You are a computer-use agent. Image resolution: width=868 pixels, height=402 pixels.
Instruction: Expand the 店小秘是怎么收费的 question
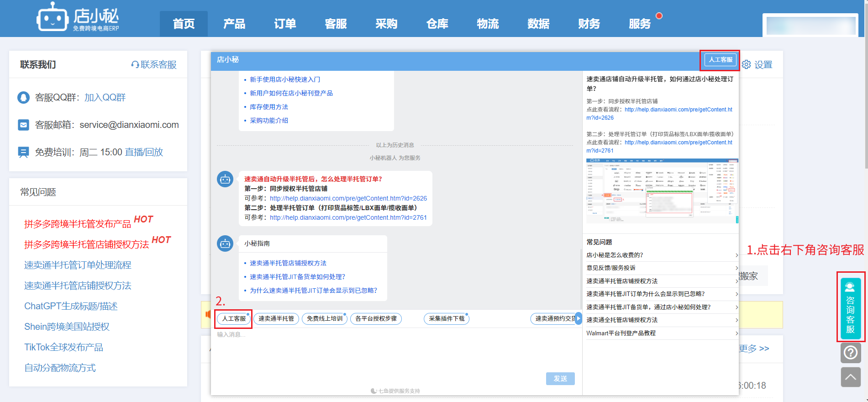coord(661,255)
